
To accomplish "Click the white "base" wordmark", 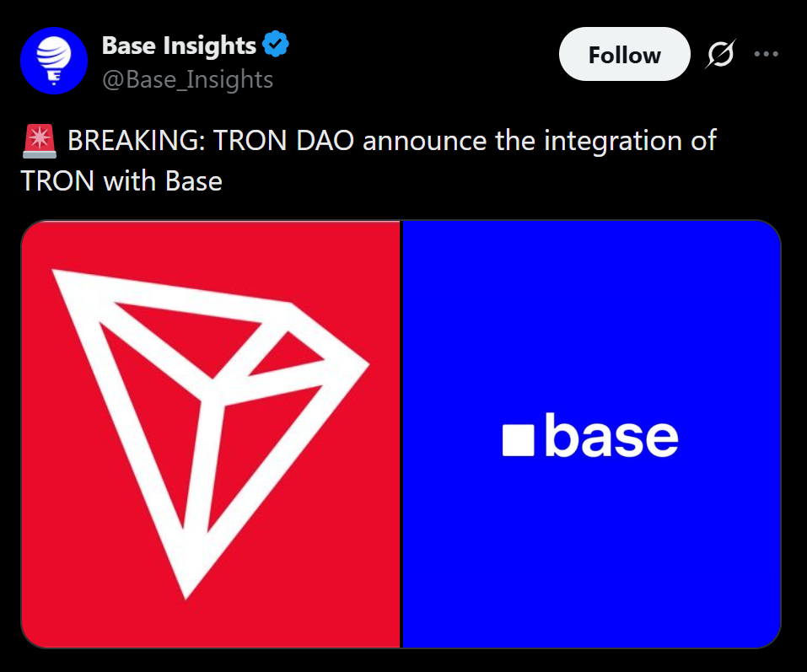I will 611,437.
